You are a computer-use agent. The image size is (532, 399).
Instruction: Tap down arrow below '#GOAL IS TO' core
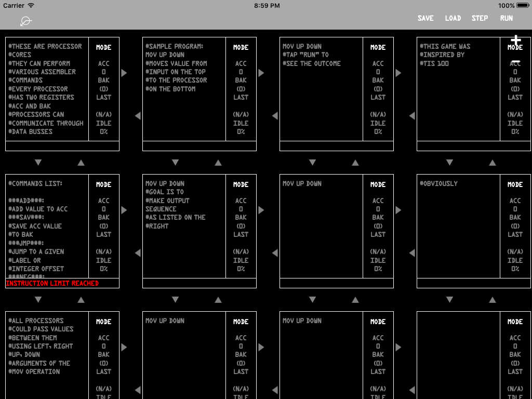175,300
